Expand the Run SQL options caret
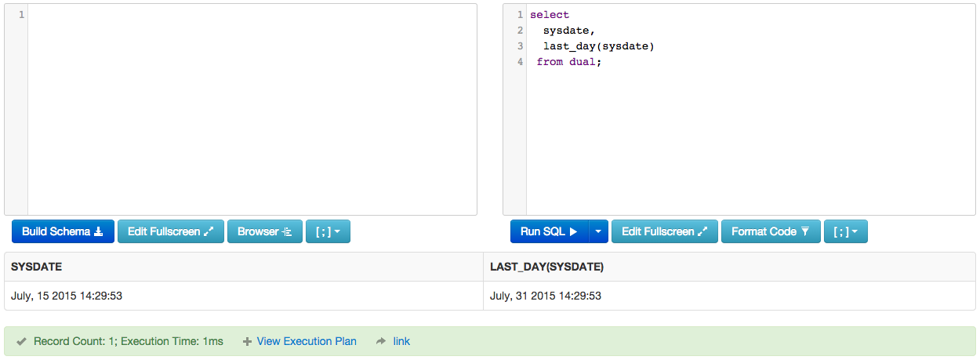The width and height of the screenshot is (980, 360). click(x=598, y=231)
